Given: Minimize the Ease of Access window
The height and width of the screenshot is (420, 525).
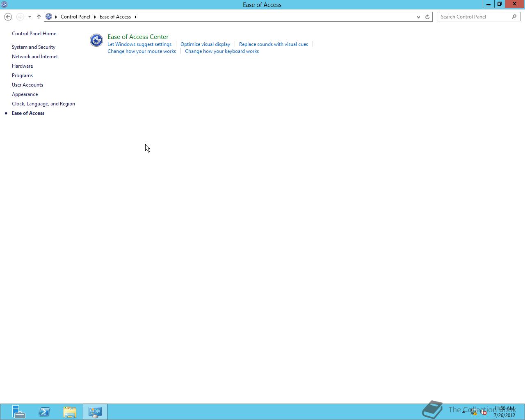Looking at the screenshot, I should point(488,4).
